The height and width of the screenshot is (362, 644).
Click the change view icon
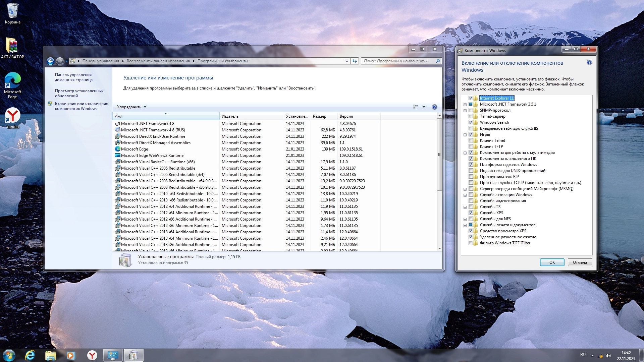pyautogui.click(x=416, y=107)
